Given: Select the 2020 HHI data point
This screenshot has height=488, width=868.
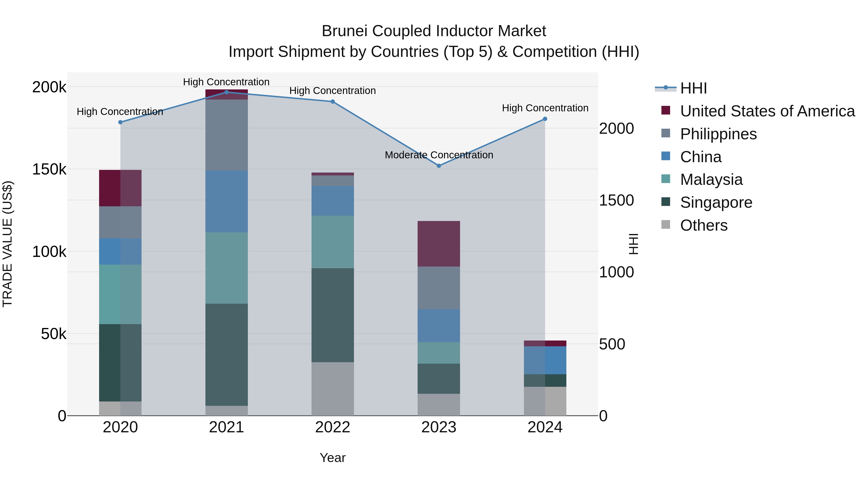Looking at the screenshot, I should pos(120,122).
